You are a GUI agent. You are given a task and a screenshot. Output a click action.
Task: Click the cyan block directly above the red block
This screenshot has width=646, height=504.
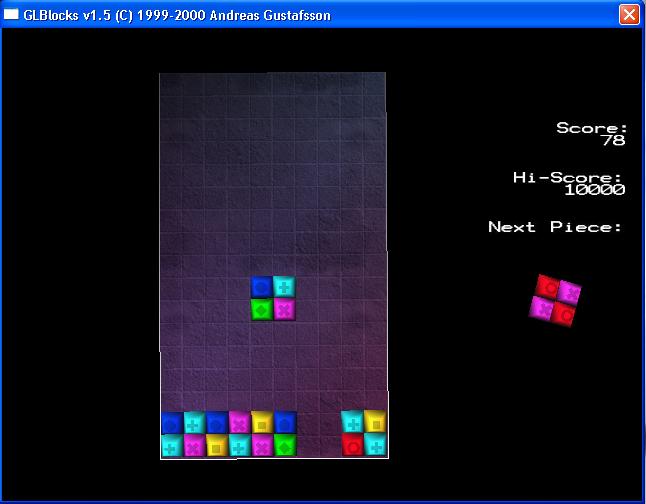[x=353, y=422]
